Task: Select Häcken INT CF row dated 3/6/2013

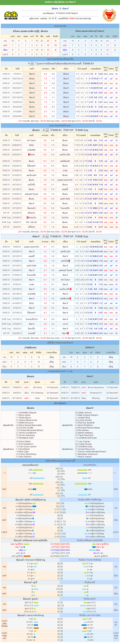Action: [x=60, y=227]
